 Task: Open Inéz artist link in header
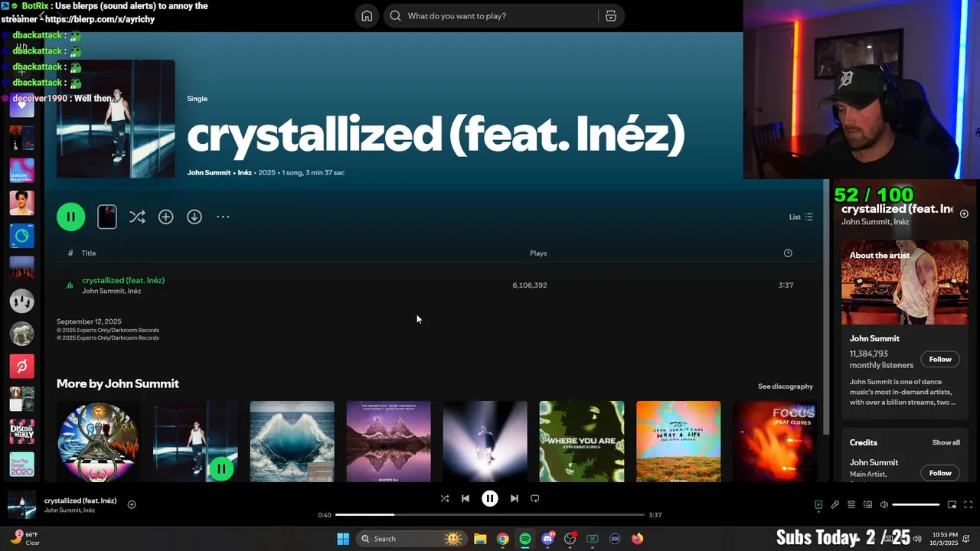[244, 173]
